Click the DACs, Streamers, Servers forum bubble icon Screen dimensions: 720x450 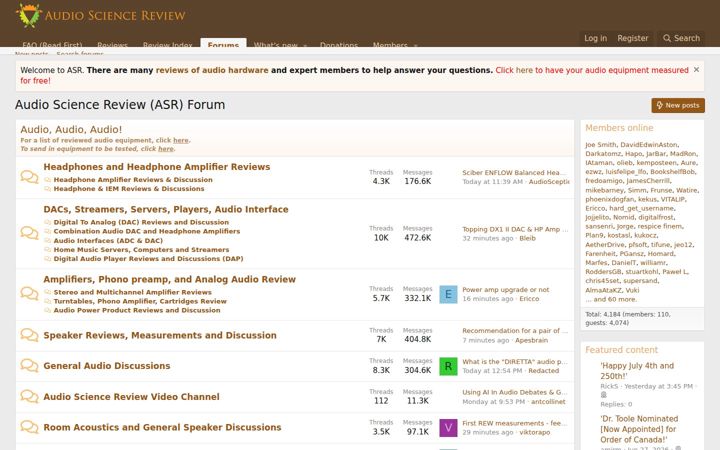[x=29, y=233]
